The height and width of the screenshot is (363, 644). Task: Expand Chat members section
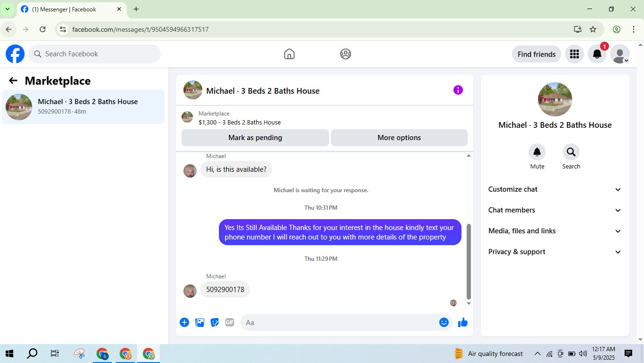click(555, 210)
